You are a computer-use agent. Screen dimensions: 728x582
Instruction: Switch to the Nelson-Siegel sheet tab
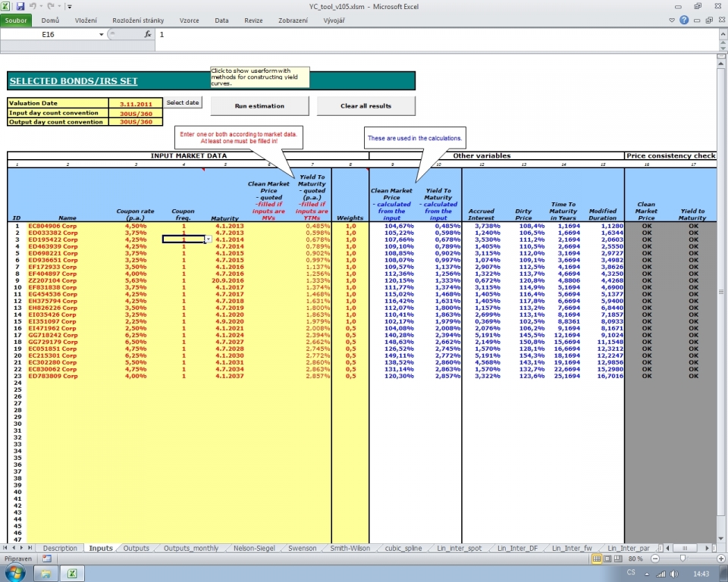click(254, 548)
